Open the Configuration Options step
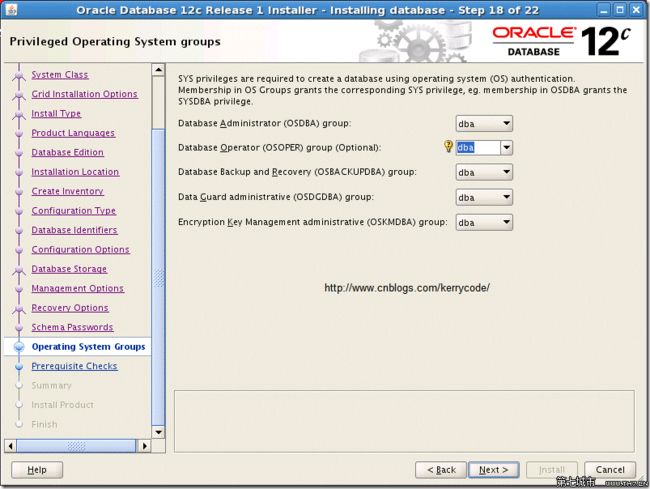The height and width of the screenshot is (489, 650). point(80,249)
